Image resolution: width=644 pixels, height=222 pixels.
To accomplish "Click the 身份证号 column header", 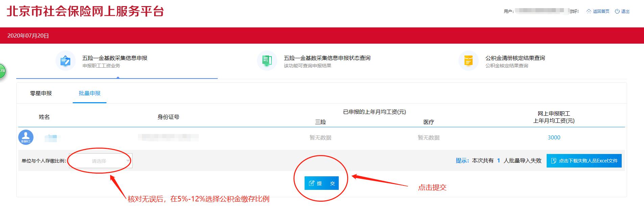I will pos(168,117).
